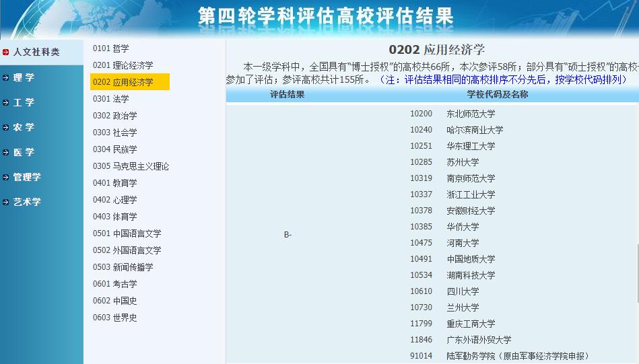Select discipline 0502 外国语言文学

click(x=127, y=250)
